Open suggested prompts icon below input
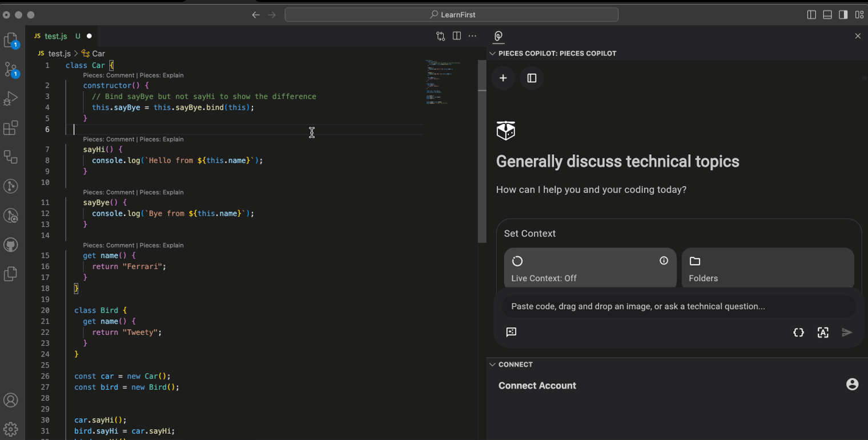Viewport: 868px width, 440px height. pyautogui.click(x=511, y=332)
